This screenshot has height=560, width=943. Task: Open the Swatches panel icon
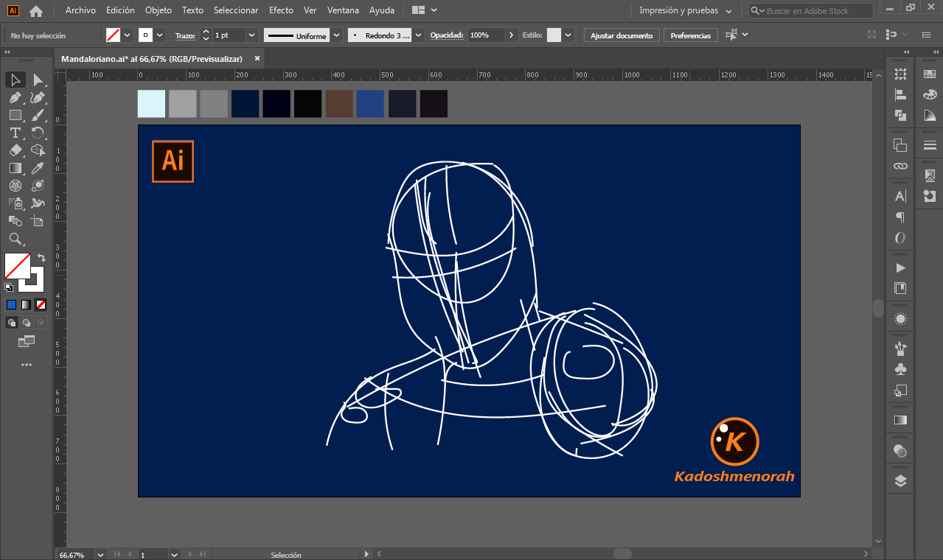point(929,74)
